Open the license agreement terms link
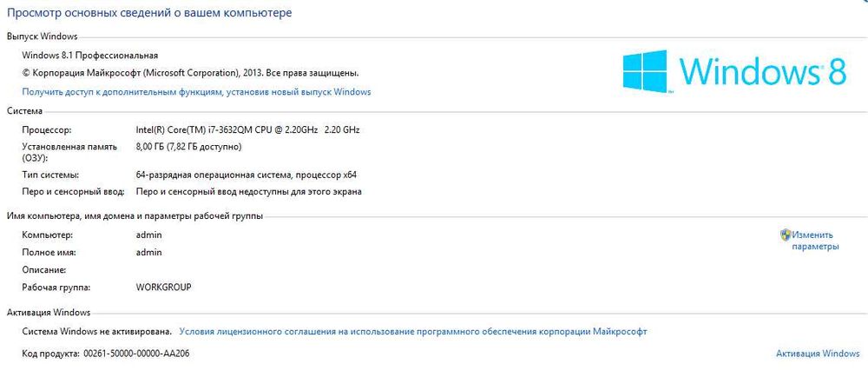 (412, 331)
